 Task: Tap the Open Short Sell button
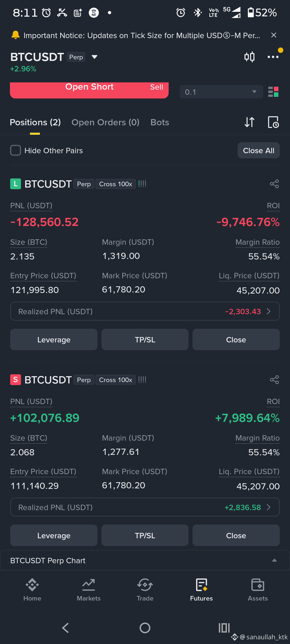pyautogui.click(x=89, y=90)
